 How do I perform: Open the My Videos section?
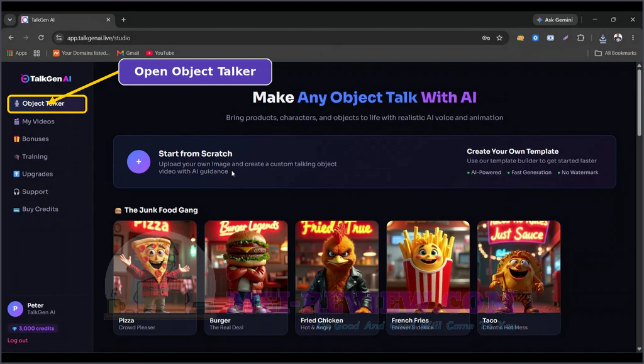(x=34, y=122)
